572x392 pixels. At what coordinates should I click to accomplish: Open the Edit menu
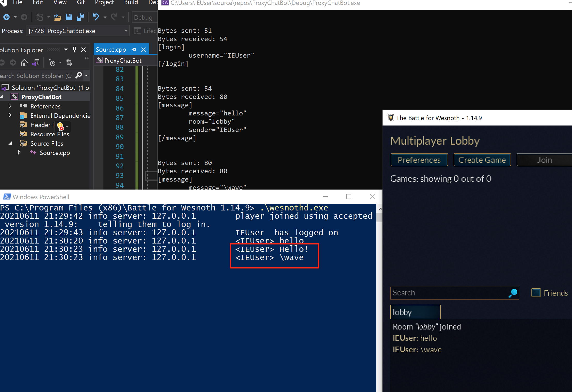point(38,3)
